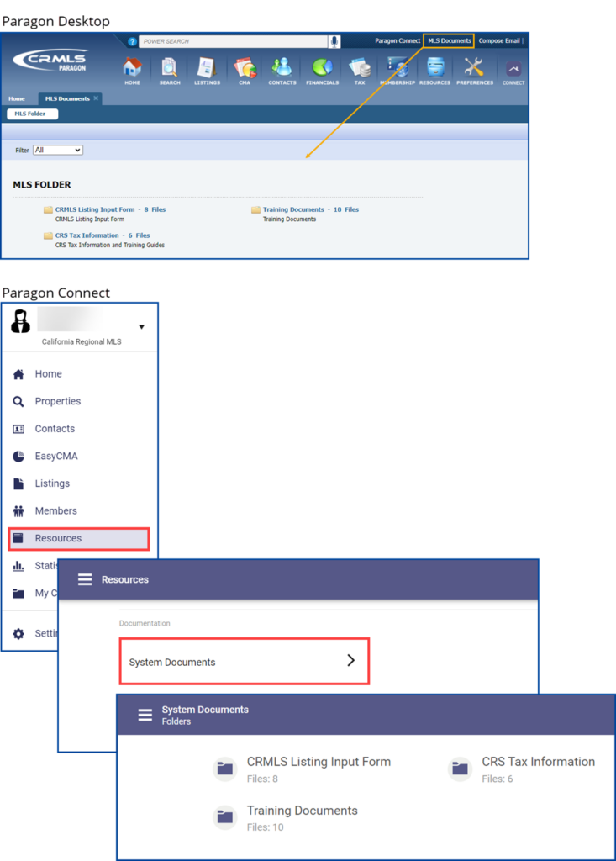This screenshot has width=616, height=861.
Task: Expand the user profile dropdown arrow
Action: click(x=141, y=326)
